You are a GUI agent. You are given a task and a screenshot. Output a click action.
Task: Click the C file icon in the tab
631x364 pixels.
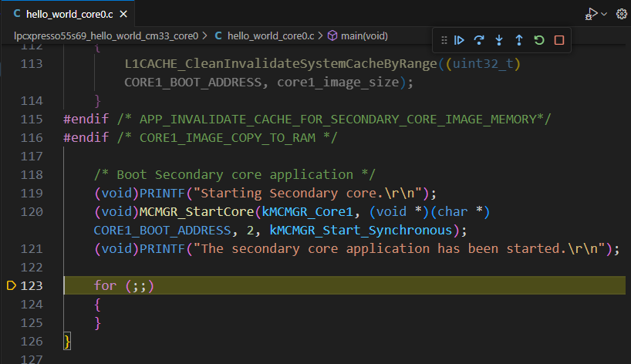coord(17,14)
